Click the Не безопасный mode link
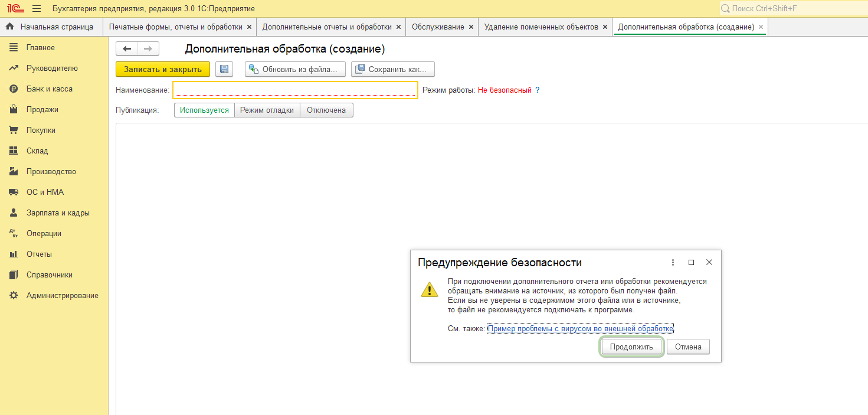868x415 pixels. coord(505,90)
